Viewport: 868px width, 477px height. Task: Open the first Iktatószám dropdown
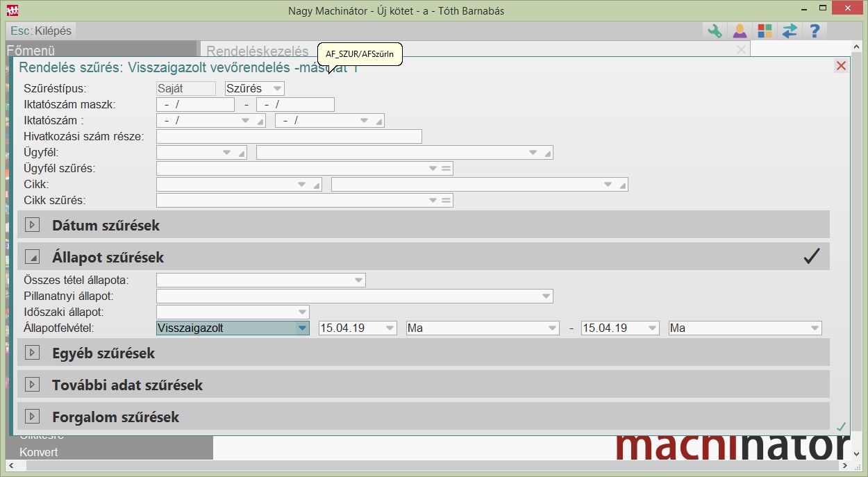pyautogui.click(x=244, y=121)
